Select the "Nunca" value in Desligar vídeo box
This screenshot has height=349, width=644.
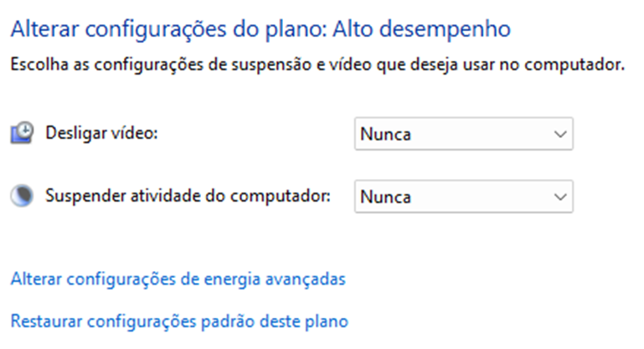[385, 133]
